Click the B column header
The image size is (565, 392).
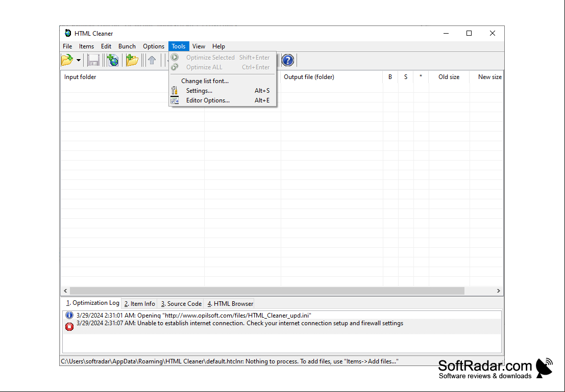click(x=390, y=77)
